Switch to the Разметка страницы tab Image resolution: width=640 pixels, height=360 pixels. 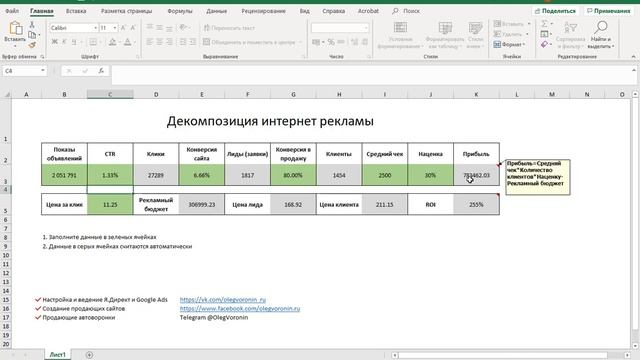point(127,11)
